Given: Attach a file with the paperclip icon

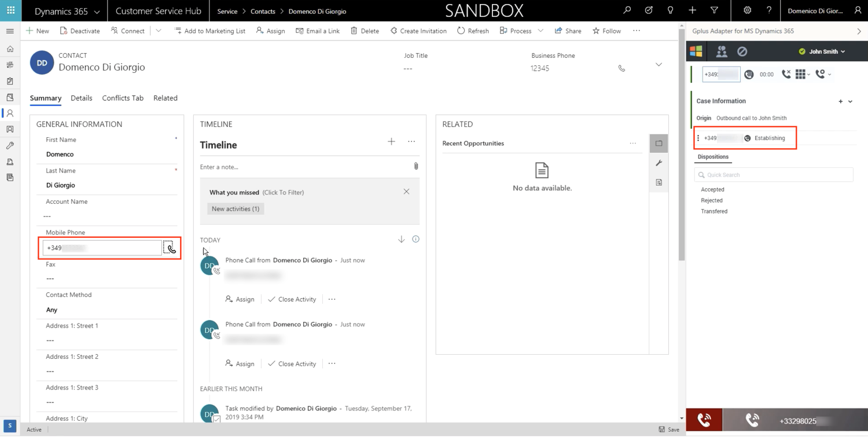Looking at the screenshot, I should pyautogui.click(x=415, y=166).
